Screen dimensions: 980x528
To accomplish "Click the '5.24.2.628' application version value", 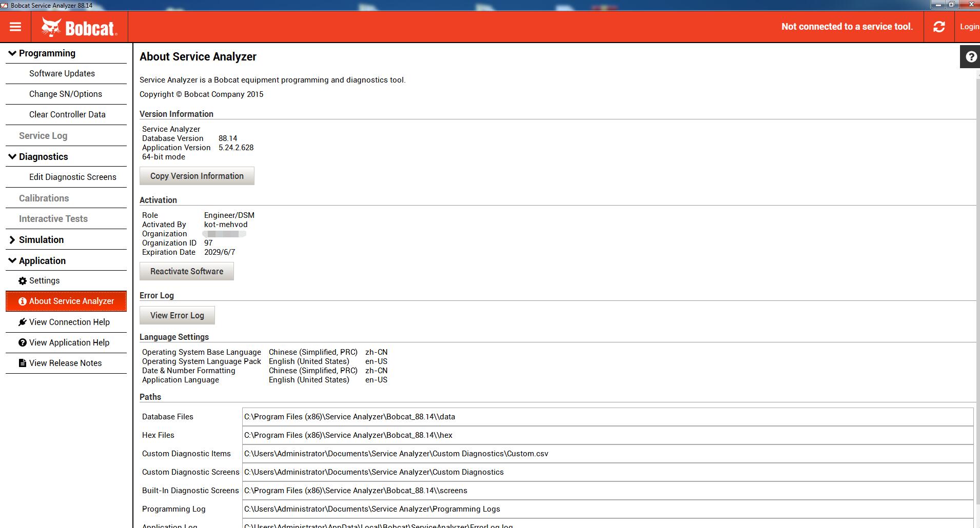I will 236,148.
